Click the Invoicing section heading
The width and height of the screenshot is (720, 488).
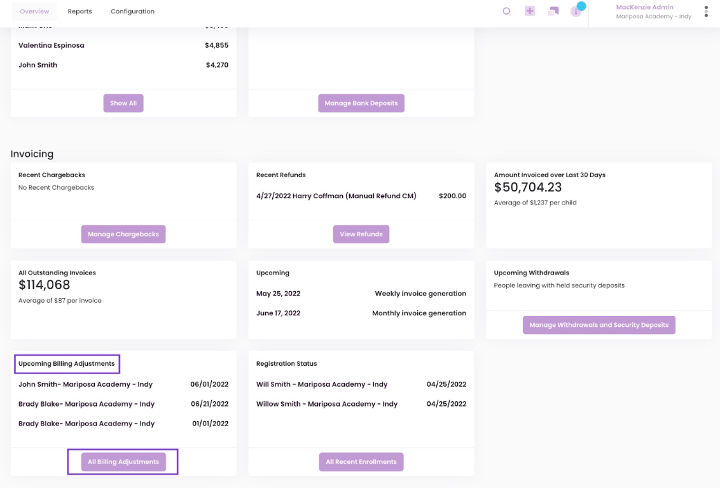coord(32,154)
